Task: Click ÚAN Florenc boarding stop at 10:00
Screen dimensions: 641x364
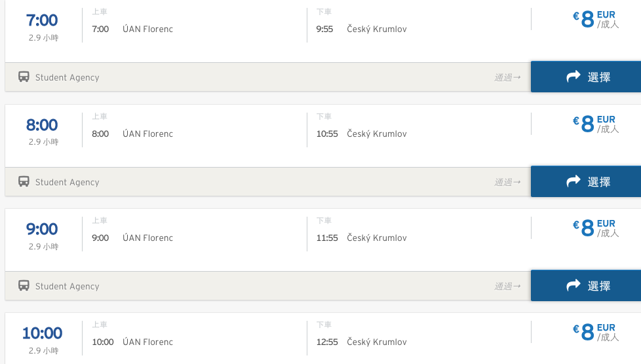Action: (147, 342)
